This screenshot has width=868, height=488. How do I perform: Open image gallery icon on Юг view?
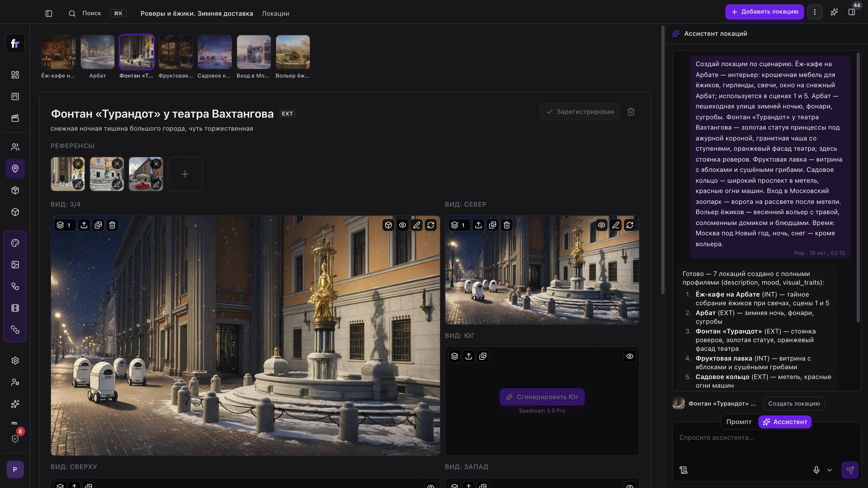click(483, 356)
